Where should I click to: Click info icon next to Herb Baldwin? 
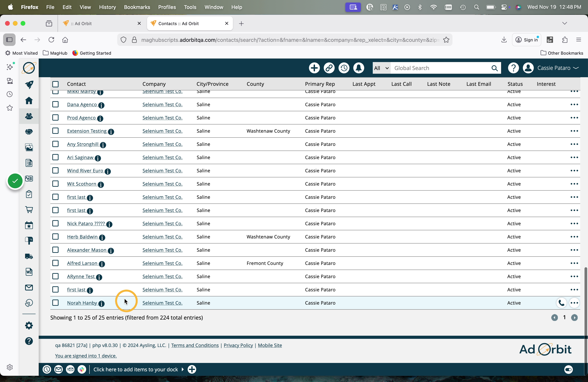click(102, 237)
